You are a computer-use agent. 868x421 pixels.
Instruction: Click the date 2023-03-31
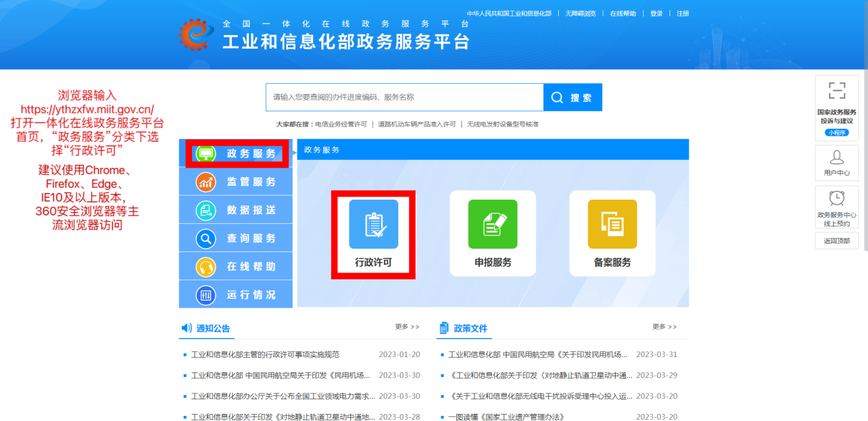(x=657, y=354)
